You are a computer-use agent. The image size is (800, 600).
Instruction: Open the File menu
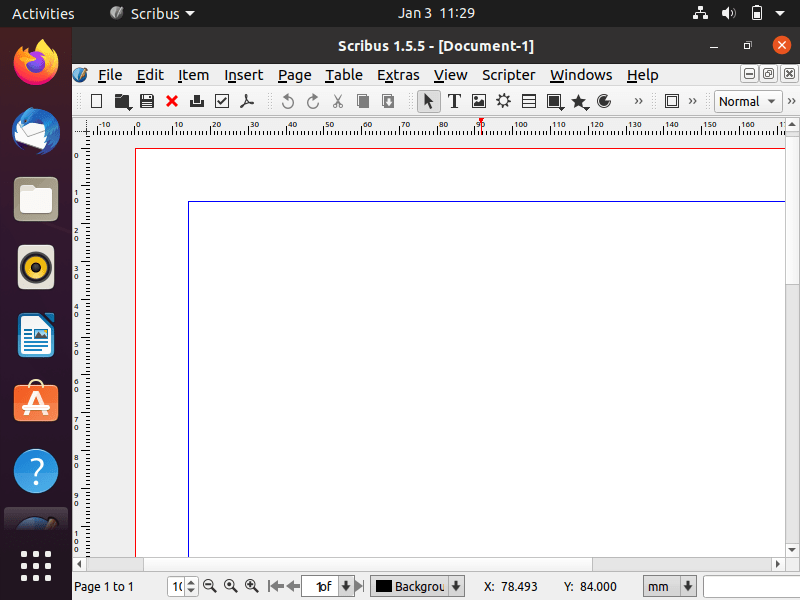pos(109,75)
